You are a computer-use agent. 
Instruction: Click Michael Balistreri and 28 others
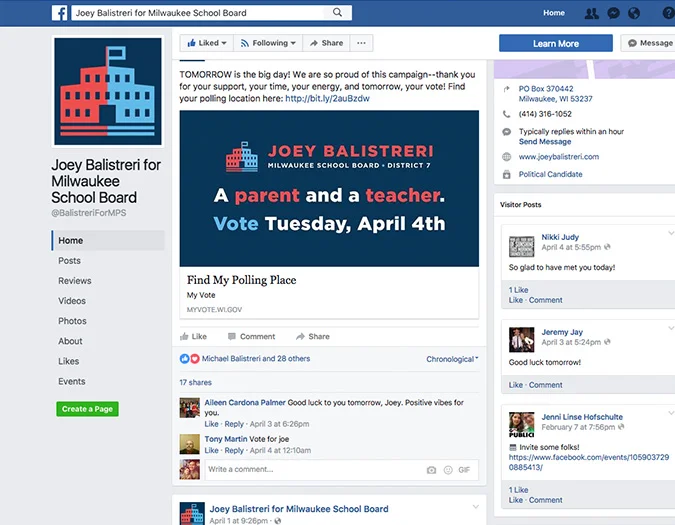(x=256, y=358)
